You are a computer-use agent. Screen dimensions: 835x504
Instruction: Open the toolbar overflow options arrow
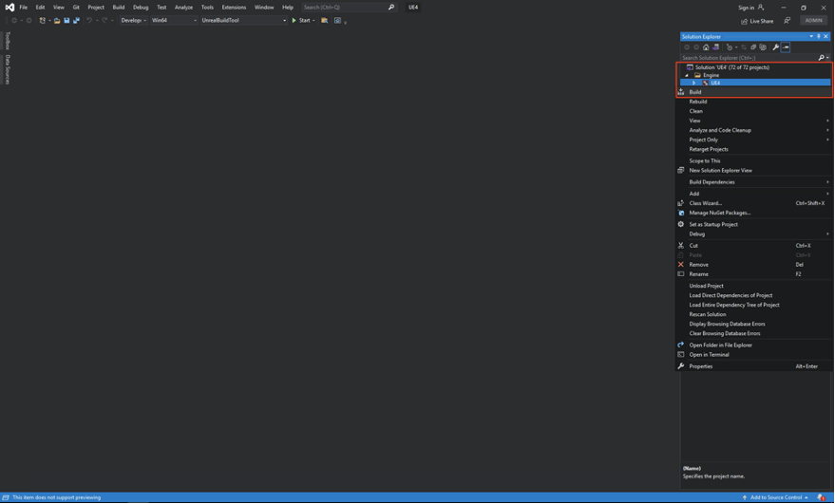[x=345, y=23]
